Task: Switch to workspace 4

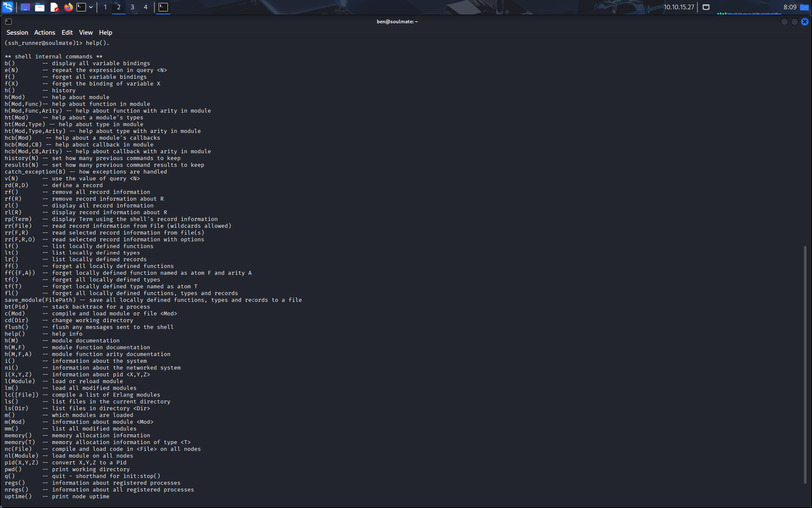Action: tap(145, 7)
